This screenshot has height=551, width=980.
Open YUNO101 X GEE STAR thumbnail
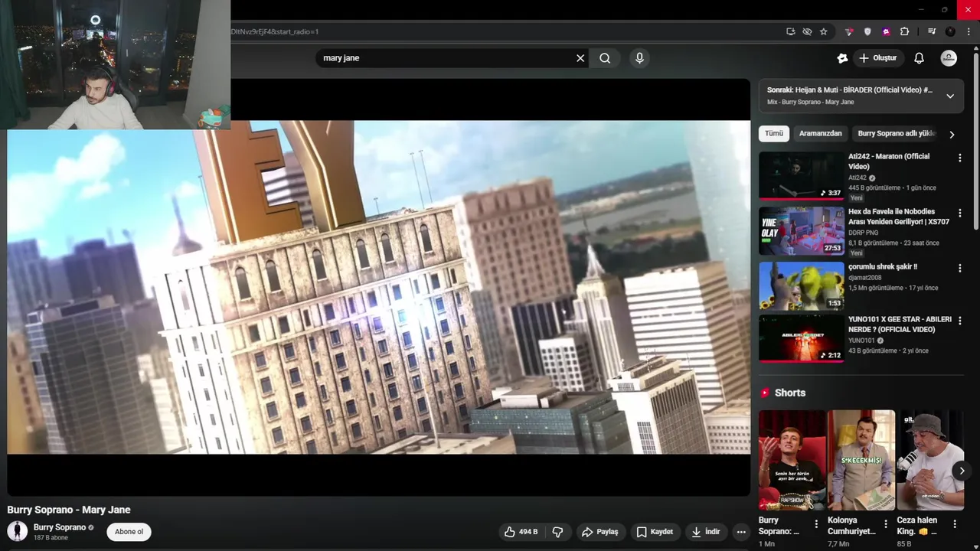[x=801, y=337]
